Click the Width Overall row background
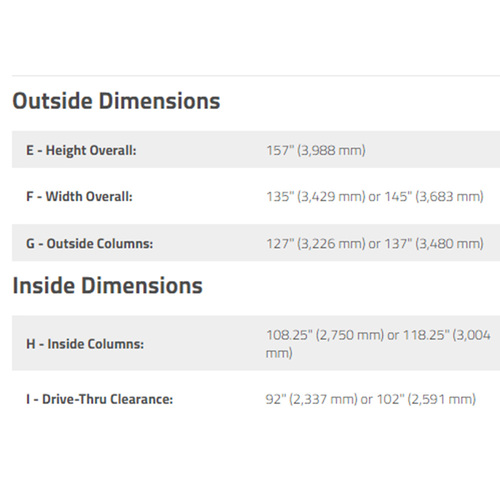The height and width of the screenshot is (500, 500). point(256,196)
